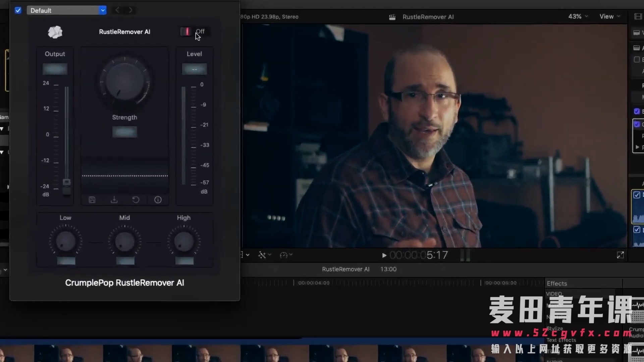
Task: Click the CrumplePop crumpled paper logo
Action: (x=55, y=32)
